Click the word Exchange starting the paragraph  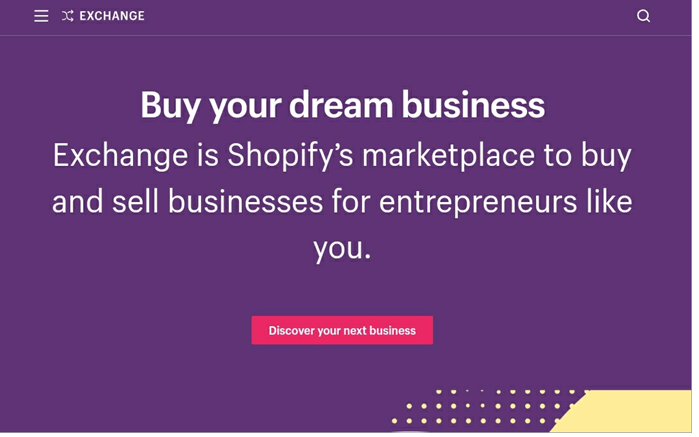tap(120, 156)
